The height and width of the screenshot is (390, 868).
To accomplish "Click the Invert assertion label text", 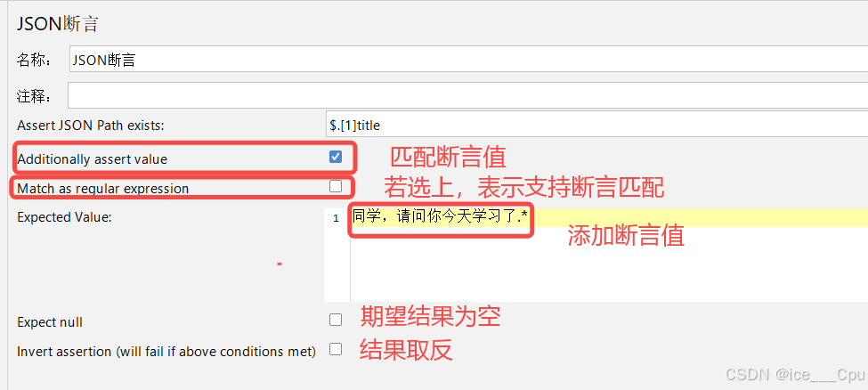I will (166, 351).
